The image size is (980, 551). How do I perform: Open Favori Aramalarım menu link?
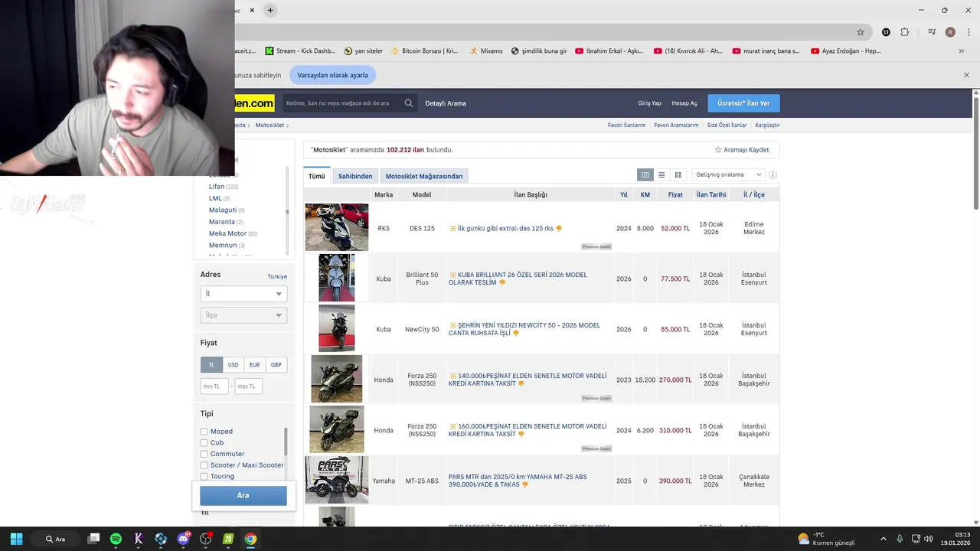(x=676, y=125)
